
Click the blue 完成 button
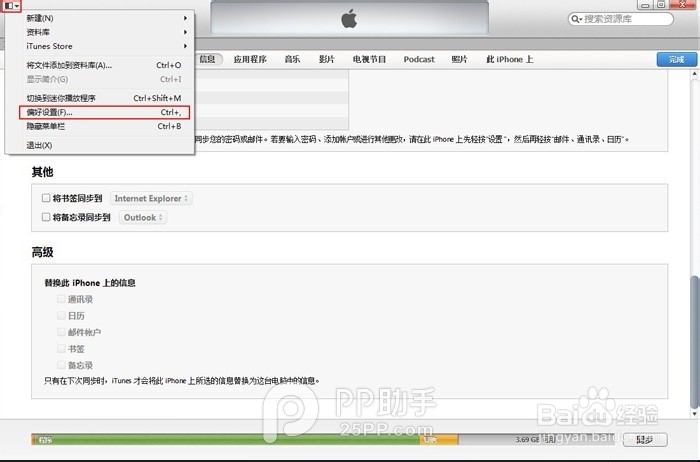tap(676, 59)
